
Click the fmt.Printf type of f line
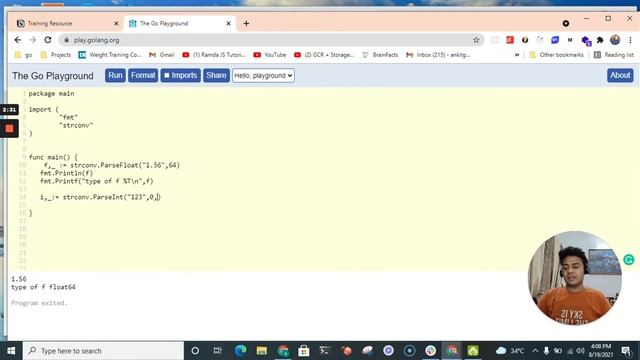(x=97, y=181)
